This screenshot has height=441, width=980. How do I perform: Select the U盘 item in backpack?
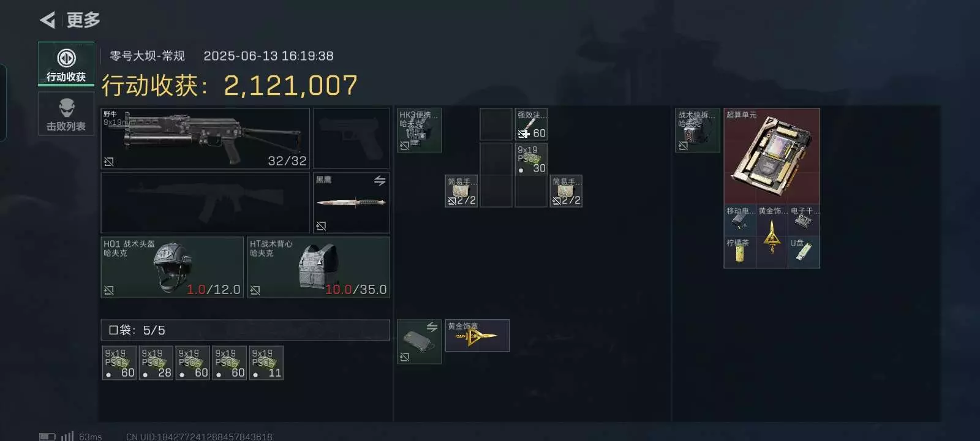tap(804, 252)
